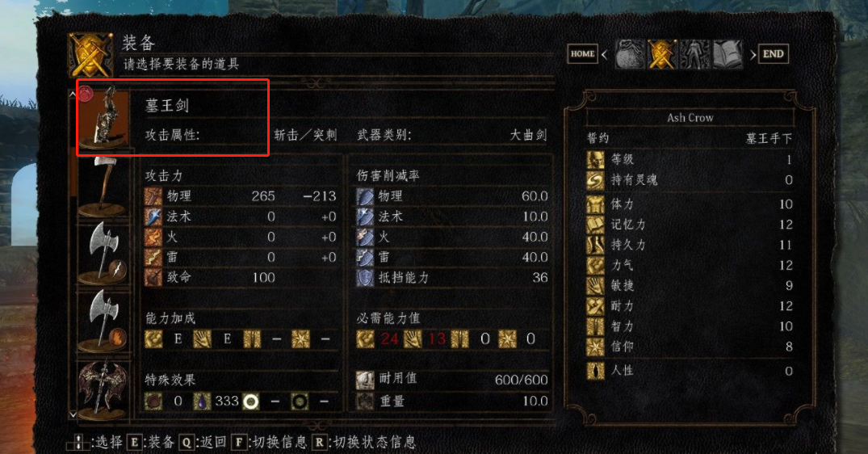868x454 pixels.
Task: Choose the winged ornate axe at list bottom
Action: [103, 388]
